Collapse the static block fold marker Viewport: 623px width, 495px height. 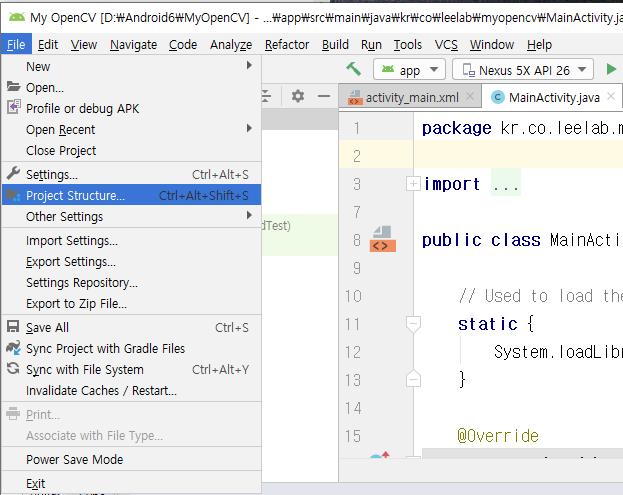click(413, 324)
